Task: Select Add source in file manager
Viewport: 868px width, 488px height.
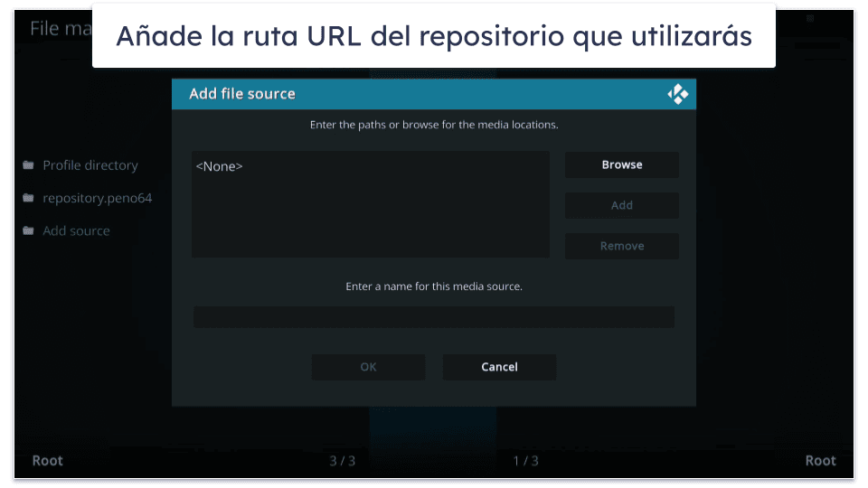Action: pos(76,230)
